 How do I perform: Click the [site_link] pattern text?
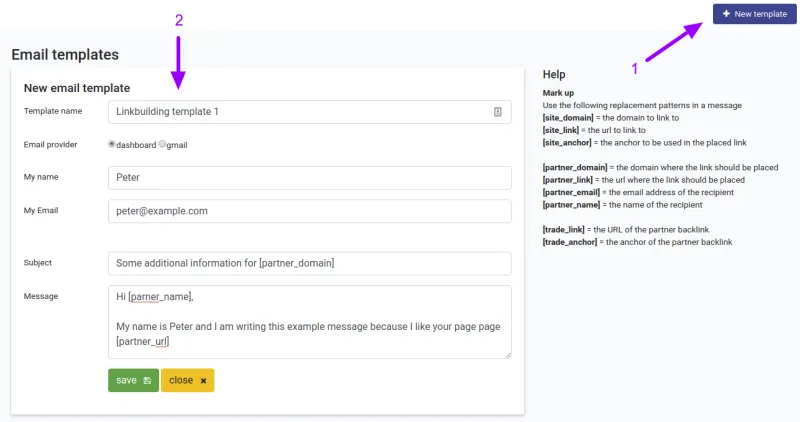click(561, 130)
